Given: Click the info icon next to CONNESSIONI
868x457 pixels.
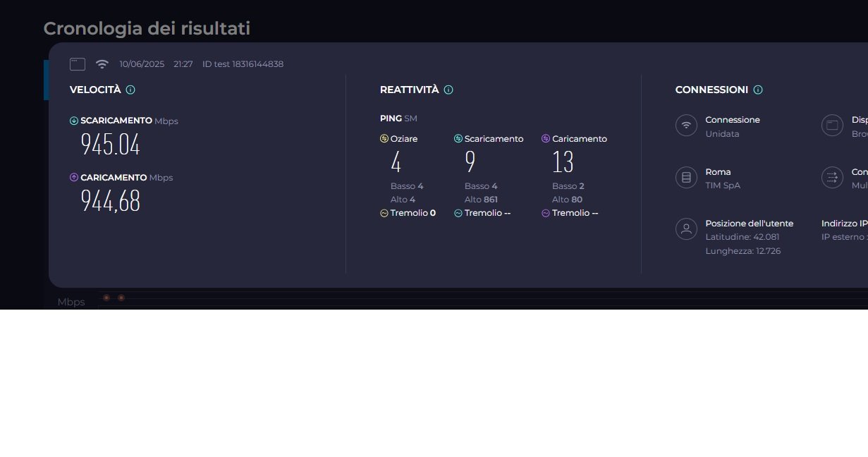Looking at the screenshot, I should pos(758,90).
